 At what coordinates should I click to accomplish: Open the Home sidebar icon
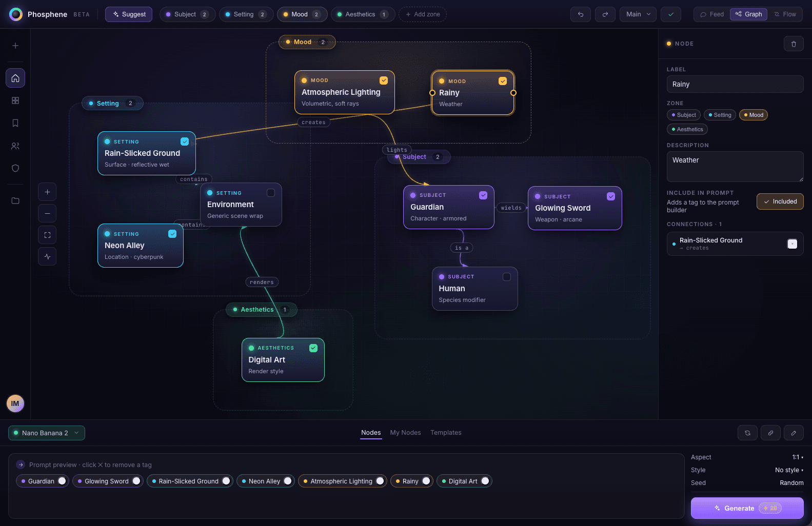coord(15,78)
